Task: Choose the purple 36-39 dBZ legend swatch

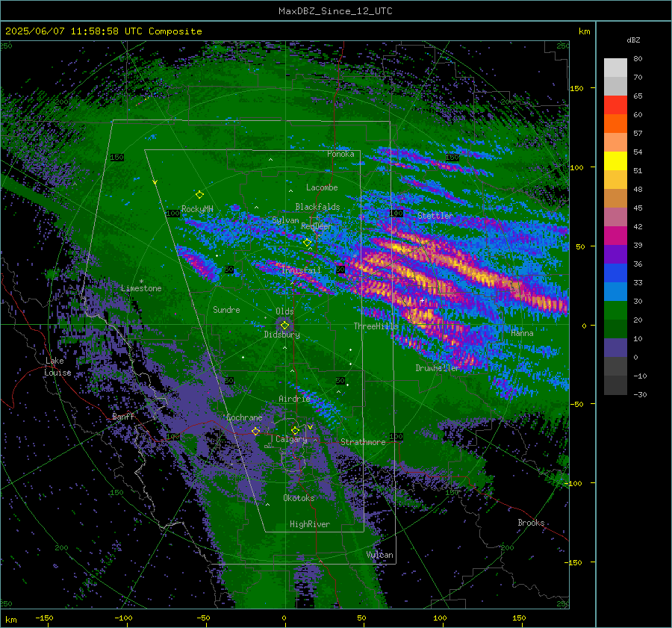Action: (x=615, y=254)
